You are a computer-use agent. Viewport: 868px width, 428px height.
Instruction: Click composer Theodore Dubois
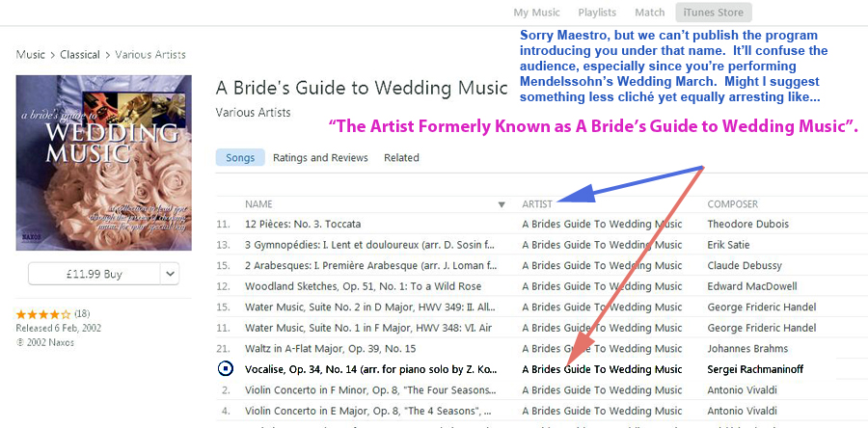coord(747,224)
